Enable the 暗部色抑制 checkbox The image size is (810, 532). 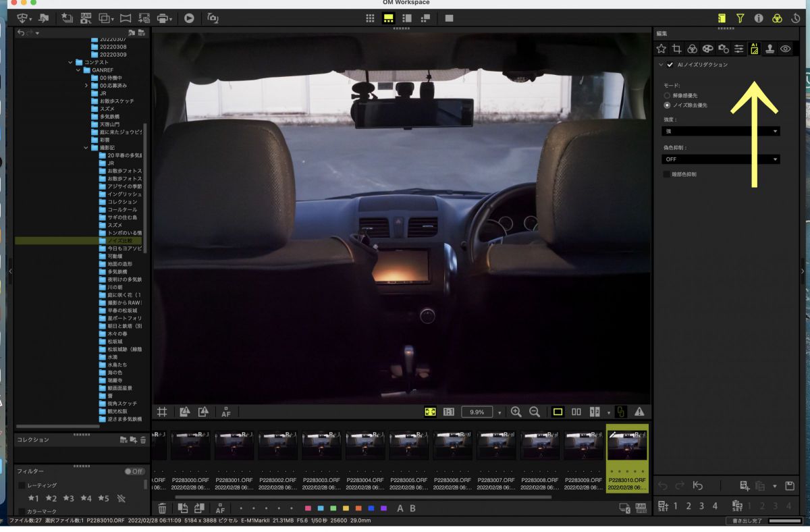pyautogui.click(x=666, y=174)
